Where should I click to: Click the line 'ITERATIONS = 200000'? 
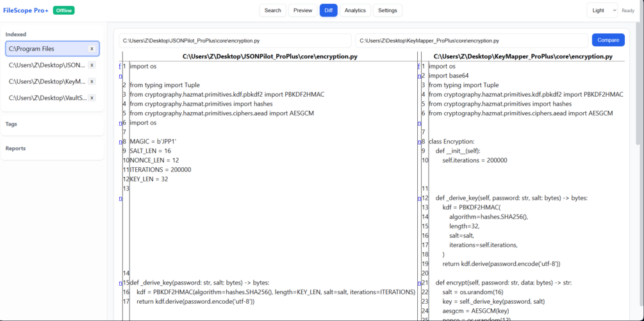[x=161, y=170]
